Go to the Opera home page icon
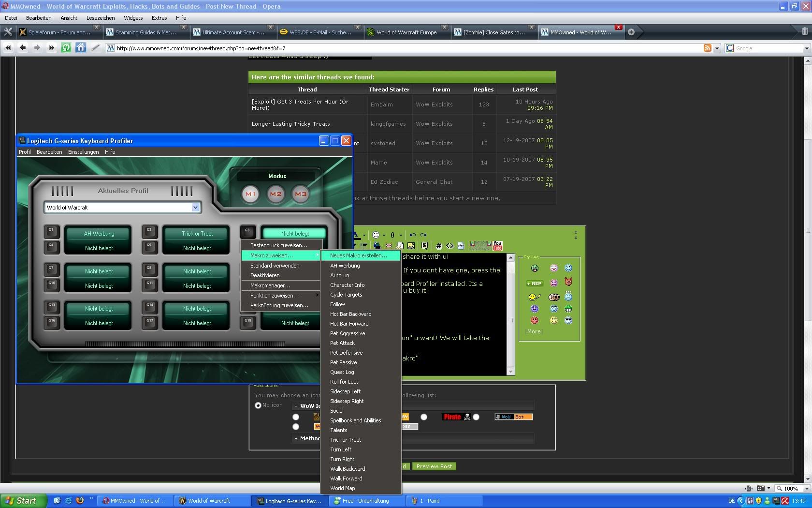812x508 pixels. click(x=81, y=47)
